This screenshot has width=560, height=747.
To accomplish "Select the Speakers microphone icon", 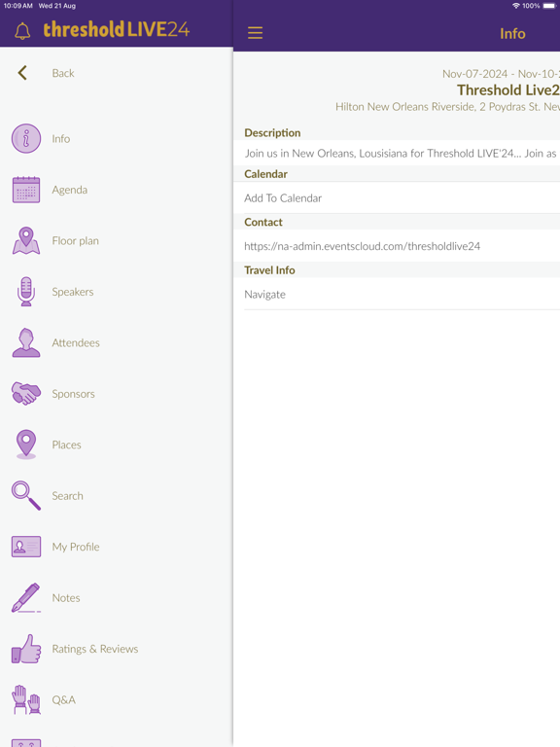I will [26, 292].
